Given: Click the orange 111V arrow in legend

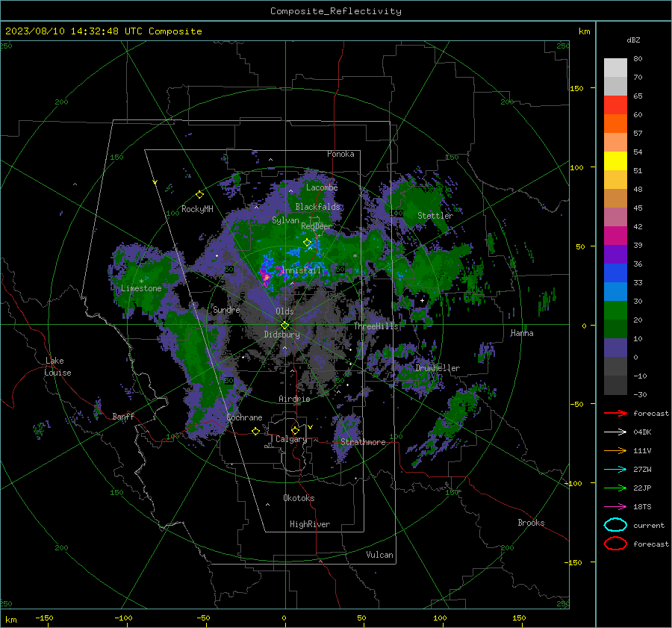Looking at the screenshot, I should [x=615, y=450].
